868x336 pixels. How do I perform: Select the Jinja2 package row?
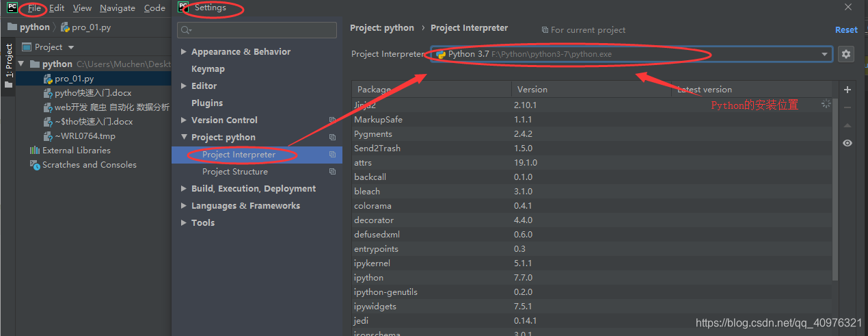[592, 105]
